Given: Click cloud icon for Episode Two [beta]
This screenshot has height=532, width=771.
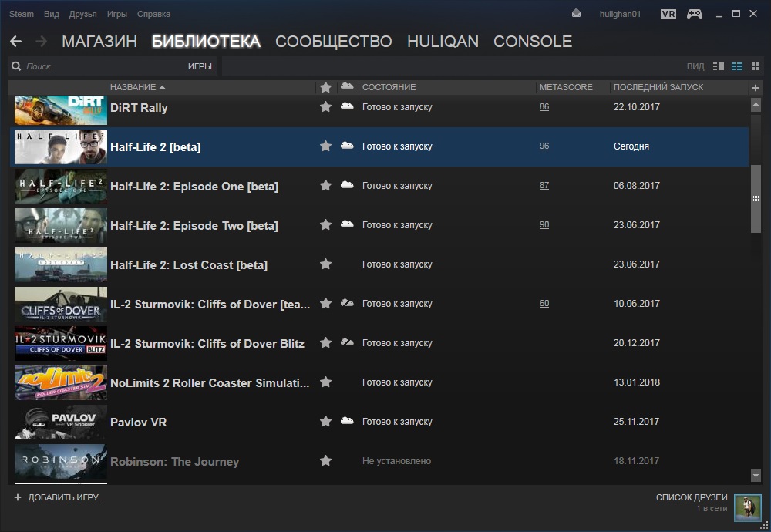Looking at the screenshot, I should point(347,224).
